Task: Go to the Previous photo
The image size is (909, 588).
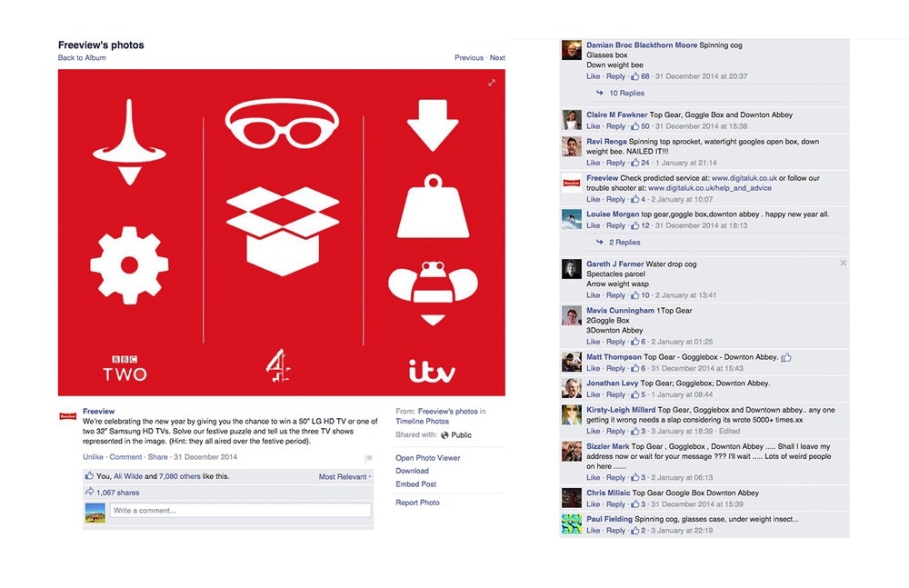Action: point(469,57)
